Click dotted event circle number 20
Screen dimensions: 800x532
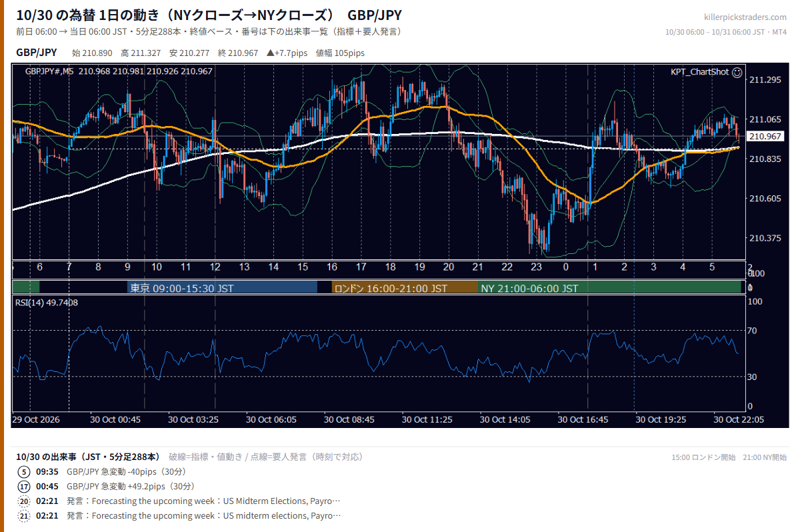24,501
